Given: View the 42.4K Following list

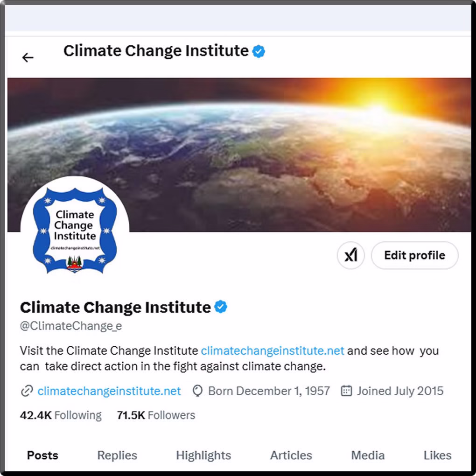Looking at the screenshot, I should pyautogui.click(x=61, y=415).
